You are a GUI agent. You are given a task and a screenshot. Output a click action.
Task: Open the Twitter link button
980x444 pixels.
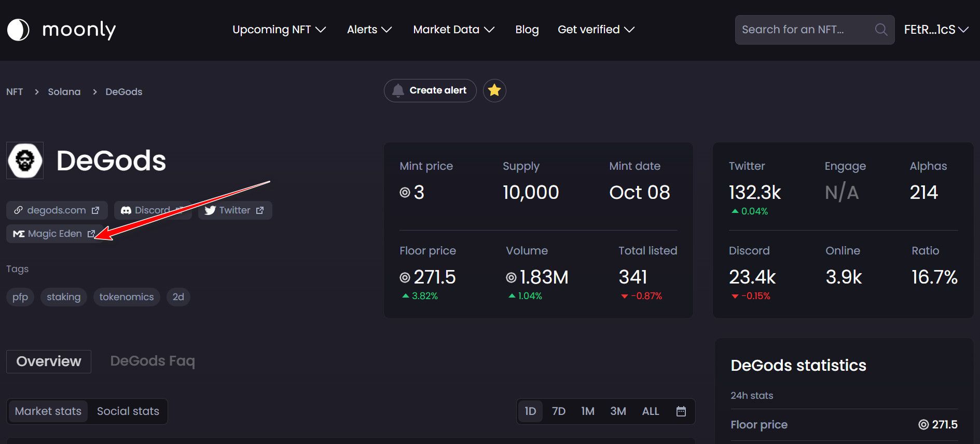(x=235, y=210)
